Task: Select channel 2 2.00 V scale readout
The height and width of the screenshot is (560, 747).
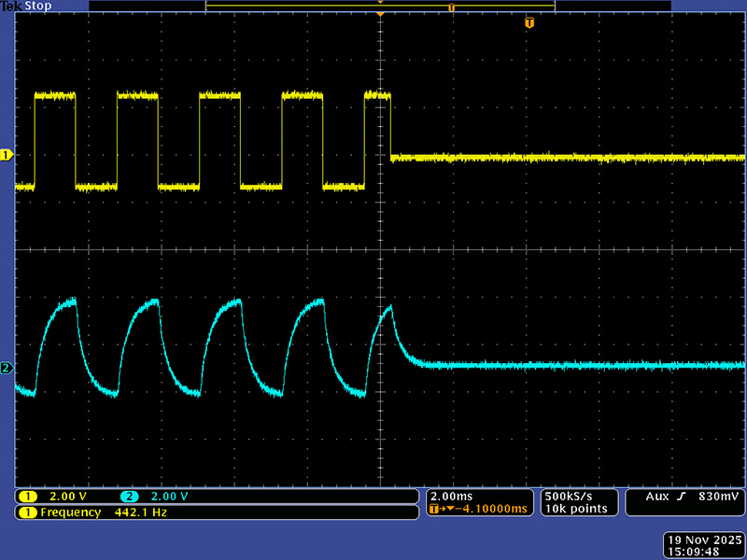Action: coord(157,497)
